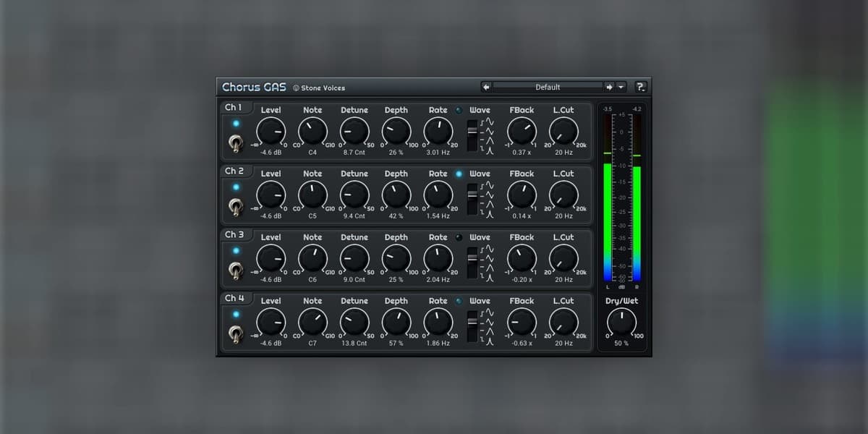The width and height of the screenshot is (868, 434).
Task: Click the right channel output level meter
Action: tap(637, 197)
